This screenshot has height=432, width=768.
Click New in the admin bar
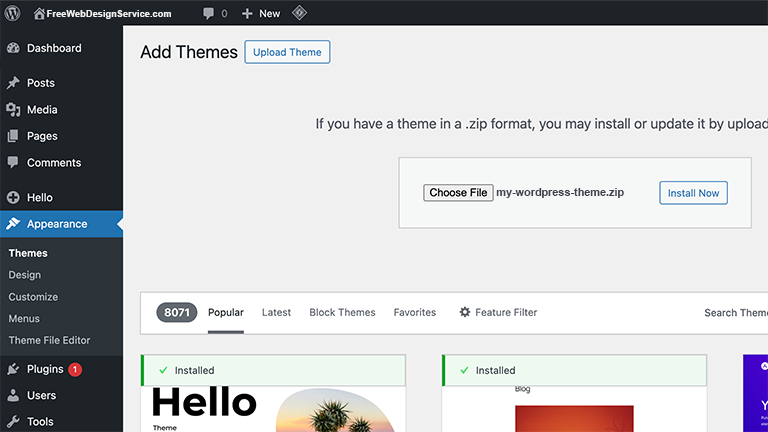pos(269,14)
